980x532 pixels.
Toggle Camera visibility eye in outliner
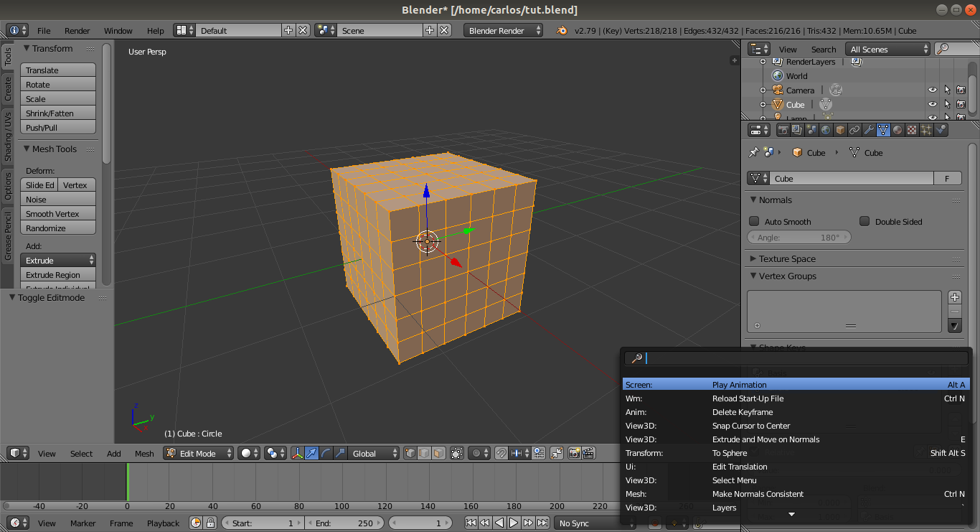pos(933,90)
